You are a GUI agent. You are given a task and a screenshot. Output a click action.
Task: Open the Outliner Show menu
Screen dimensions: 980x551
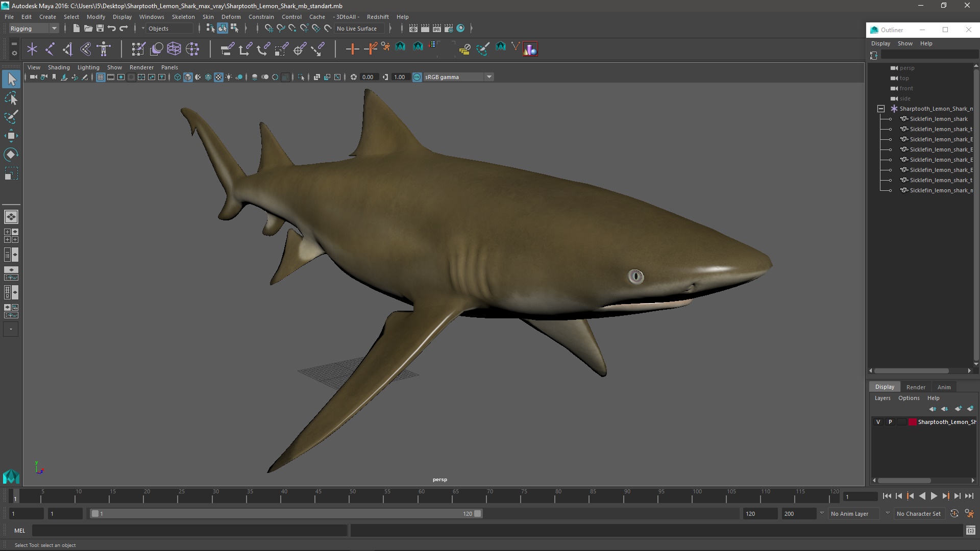click(905, 43)
